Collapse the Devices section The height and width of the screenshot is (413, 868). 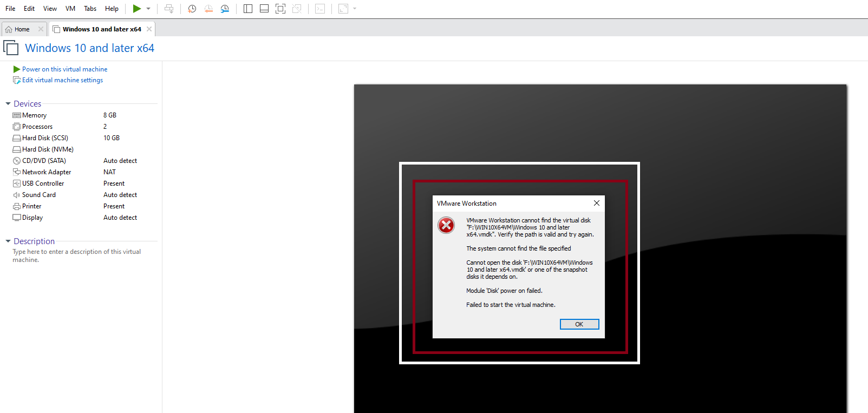(8, 104)
